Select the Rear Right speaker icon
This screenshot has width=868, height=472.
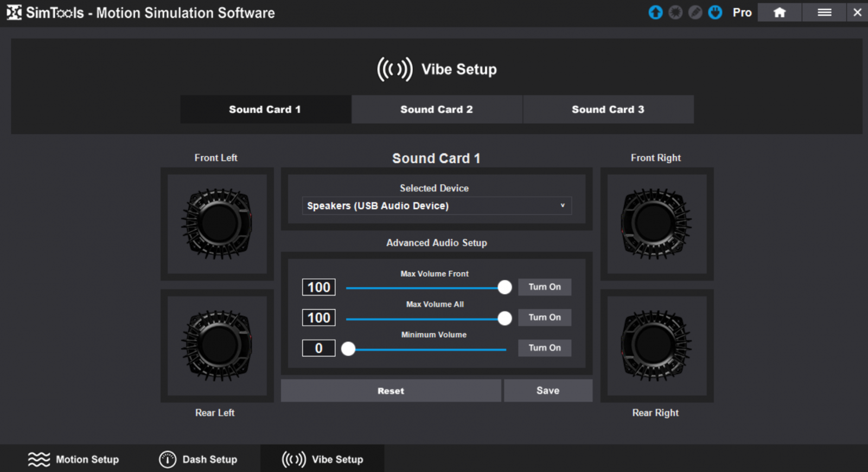tap(656, 346)
